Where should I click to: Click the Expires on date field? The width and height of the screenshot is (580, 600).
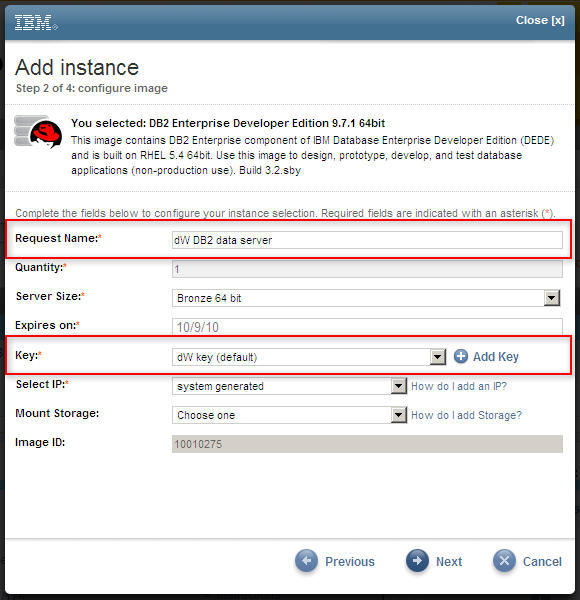(x=367, y=327)
